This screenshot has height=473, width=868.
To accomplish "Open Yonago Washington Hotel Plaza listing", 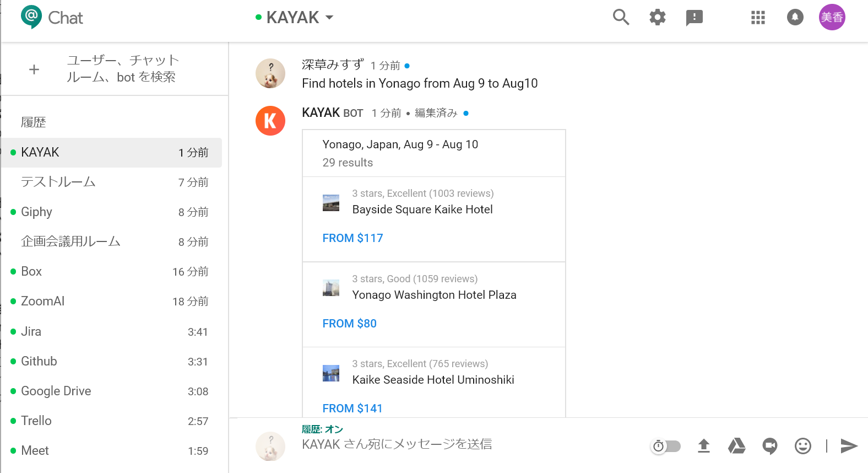I will click(x=434, y=295).
